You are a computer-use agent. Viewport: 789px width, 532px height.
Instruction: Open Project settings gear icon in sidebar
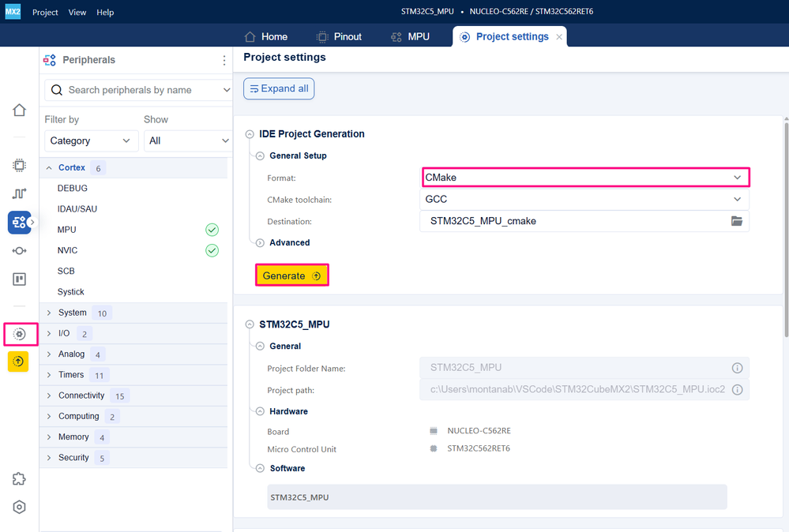point(19,334)
